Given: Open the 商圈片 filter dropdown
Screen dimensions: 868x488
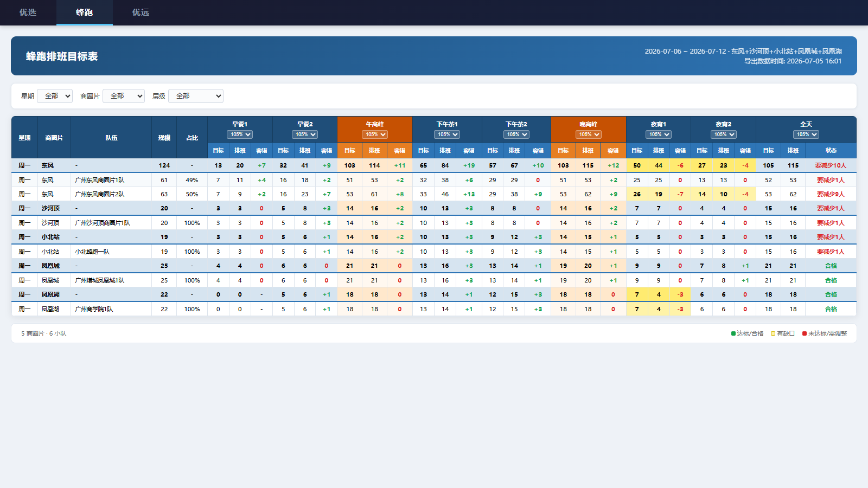Looking at the screenshot, I should [x=124, y=96].
